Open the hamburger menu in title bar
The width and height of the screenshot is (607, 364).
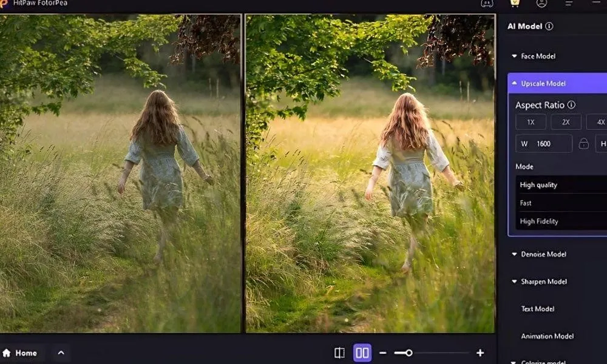click(x=569, y=3)
